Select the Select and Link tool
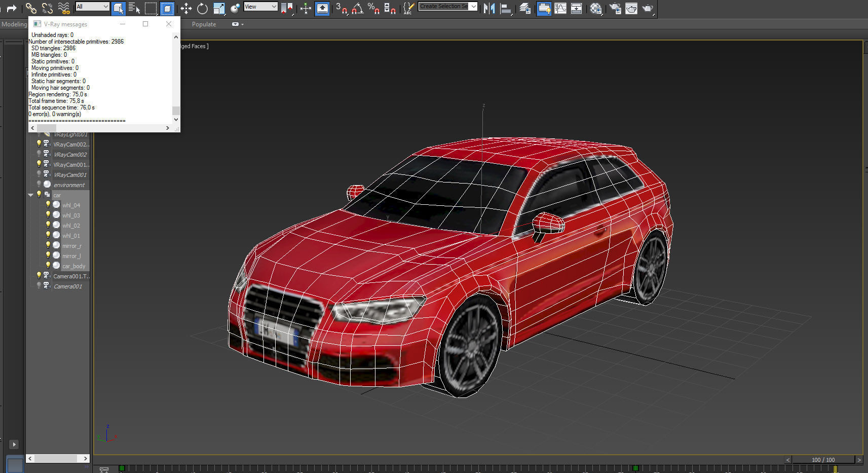868x473 pixels. [31, 8]
